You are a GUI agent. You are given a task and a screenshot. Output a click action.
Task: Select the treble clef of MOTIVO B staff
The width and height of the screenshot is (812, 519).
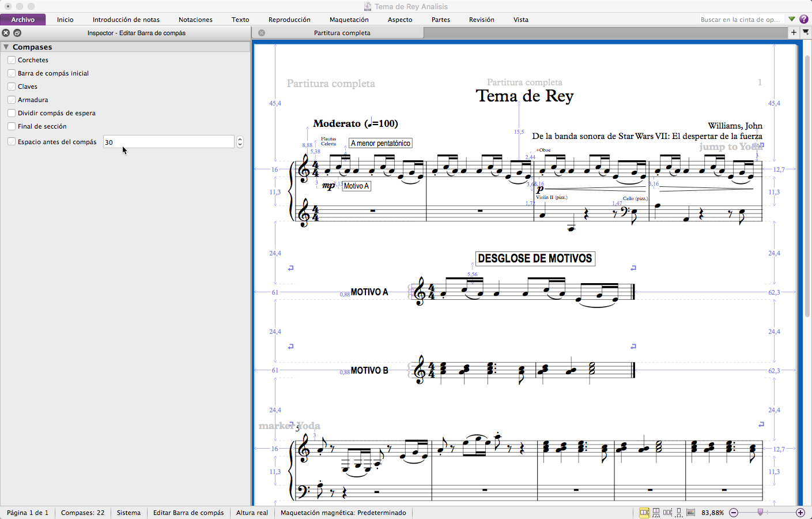(420, 370)
